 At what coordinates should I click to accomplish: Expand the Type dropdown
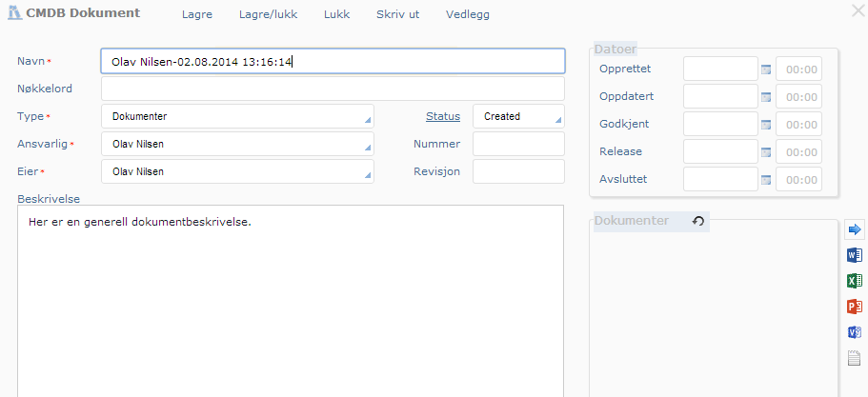(x=237, y=116)
